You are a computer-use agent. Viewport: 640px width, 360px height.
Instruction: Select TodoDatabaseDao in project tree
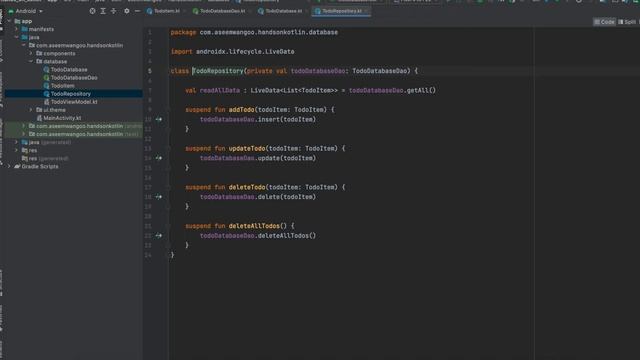pos(74,78)
